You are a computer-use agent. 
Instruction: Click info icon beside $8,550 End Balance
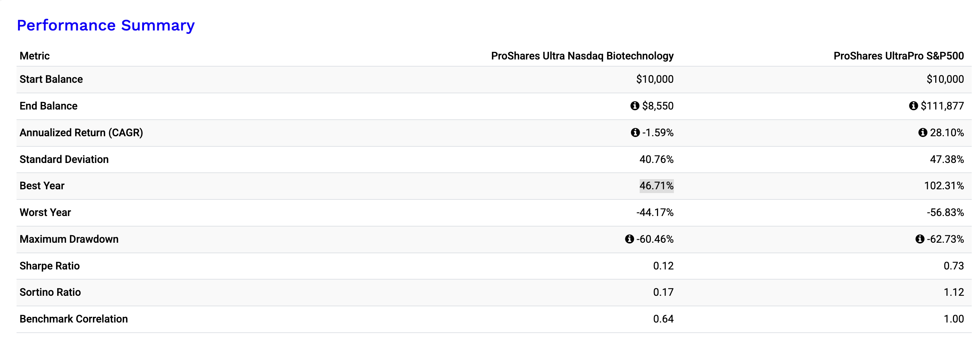634,106
